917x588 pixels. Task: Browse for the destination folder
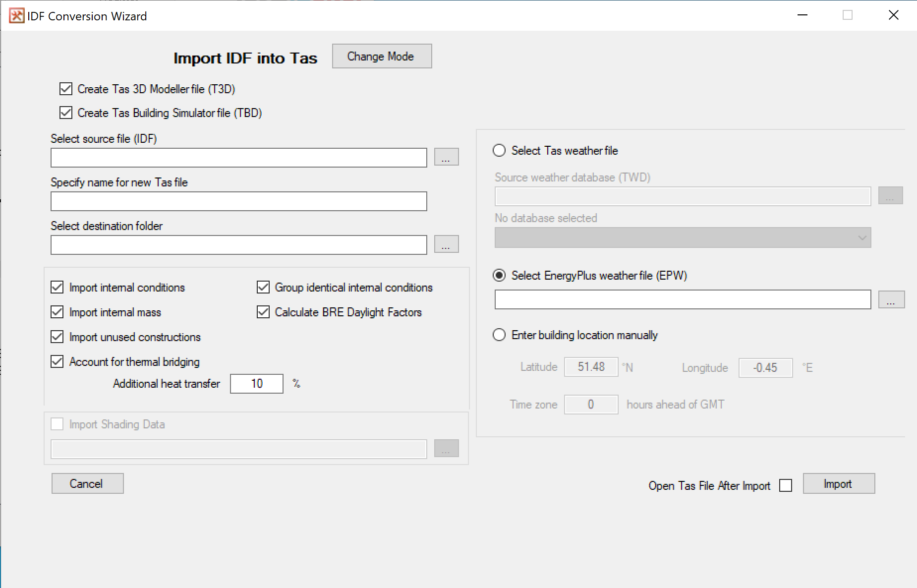click(x=446, y=244)
